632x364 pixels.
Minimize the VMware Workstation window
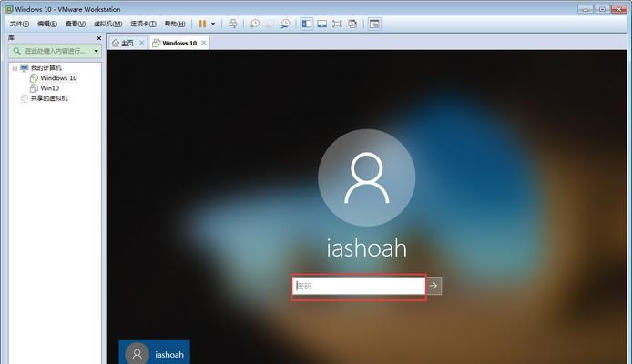586,9
